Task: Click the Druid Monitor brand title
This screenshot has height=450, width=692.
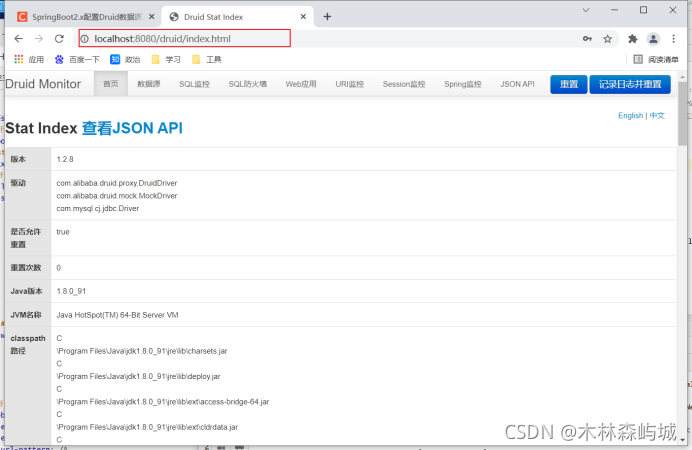Action: [43, 84]
